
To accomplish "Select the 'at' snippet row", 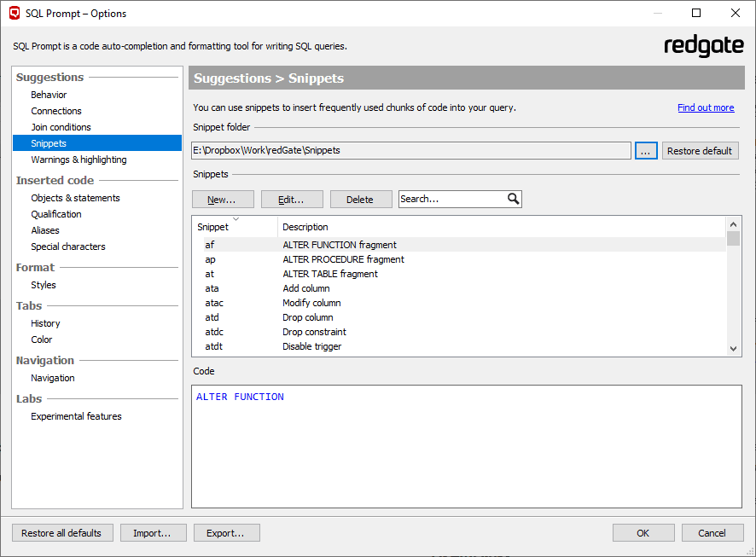I will (459, 274).
